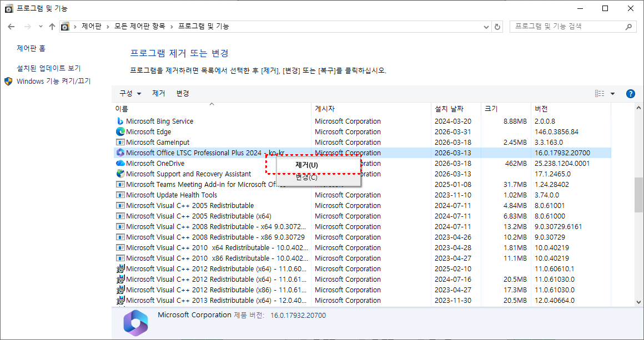
Task: Click the Visual C++ 2008 x86 9.0.30729 icon
Action: coord(120,237)
